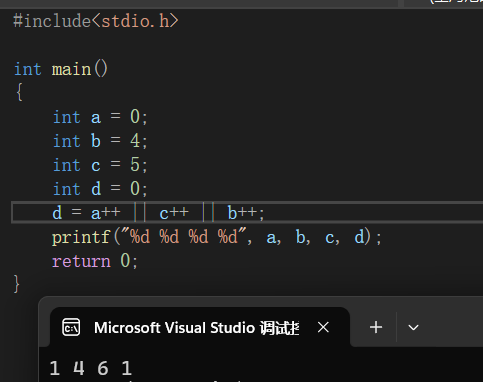
Task: Click the opening brace below int main()
Action: (19, 92)
